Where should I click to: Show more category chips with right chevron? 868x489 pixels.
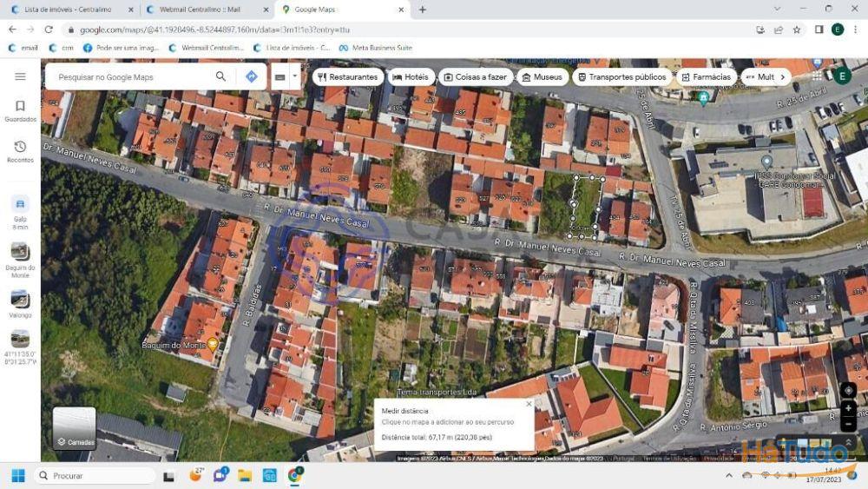[782, 76]
